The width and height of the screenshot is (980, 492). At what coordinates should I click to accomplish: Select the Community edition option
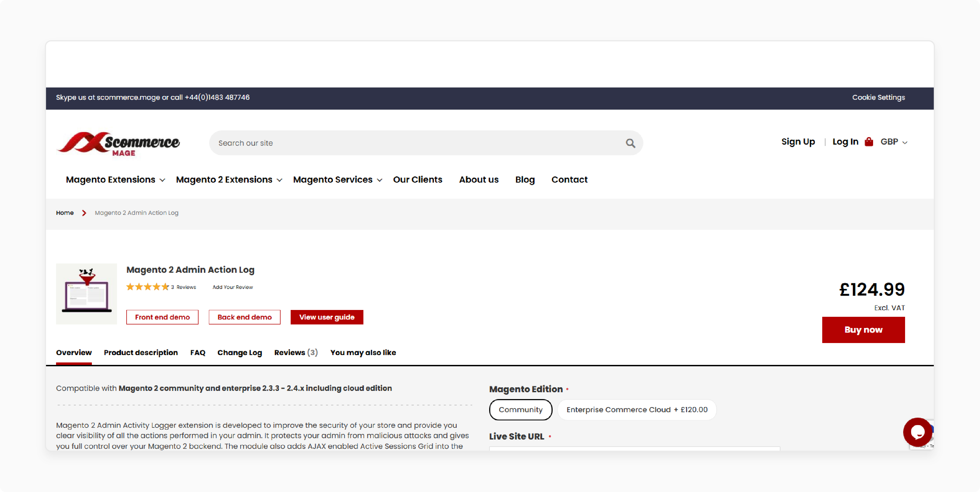520,409
